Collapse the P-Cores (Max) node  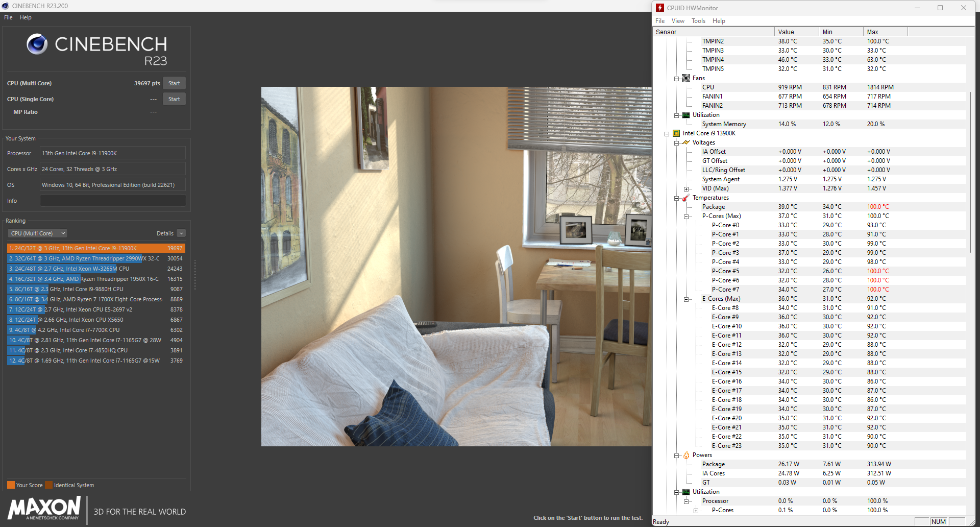(x=687, y=217)
